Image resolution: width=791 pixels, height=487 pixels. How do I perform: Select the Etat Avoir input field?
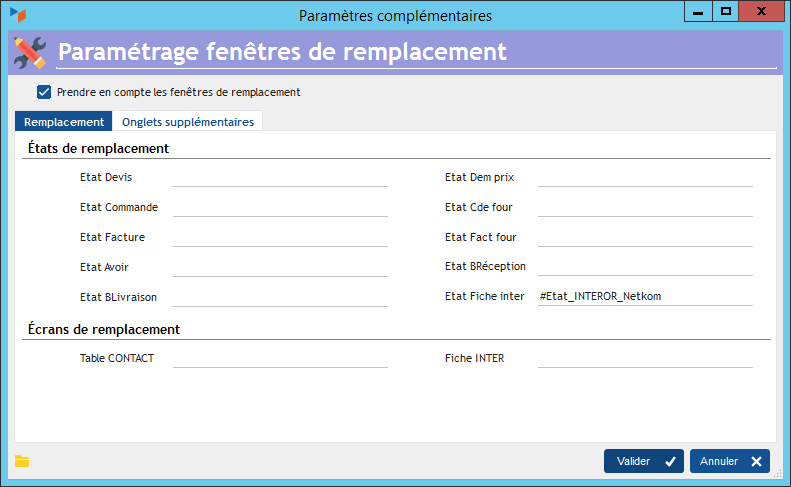tap(280, 267)
